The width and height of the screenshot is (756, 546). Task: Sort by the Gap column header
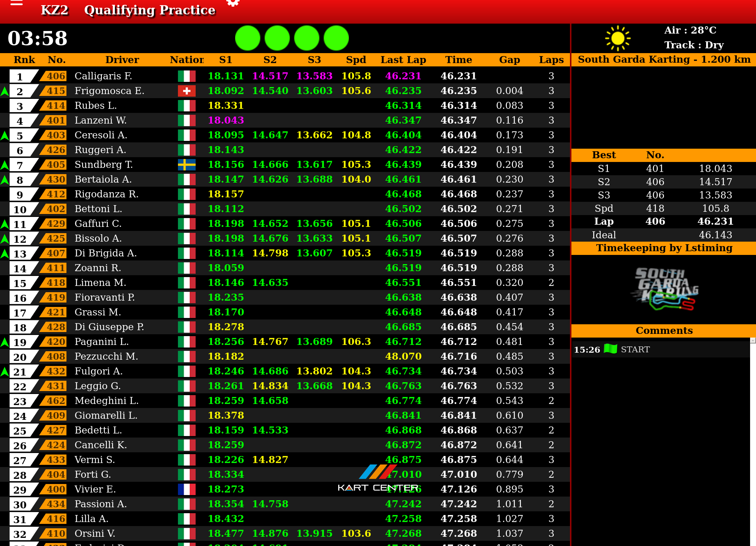tap(509, 60)
